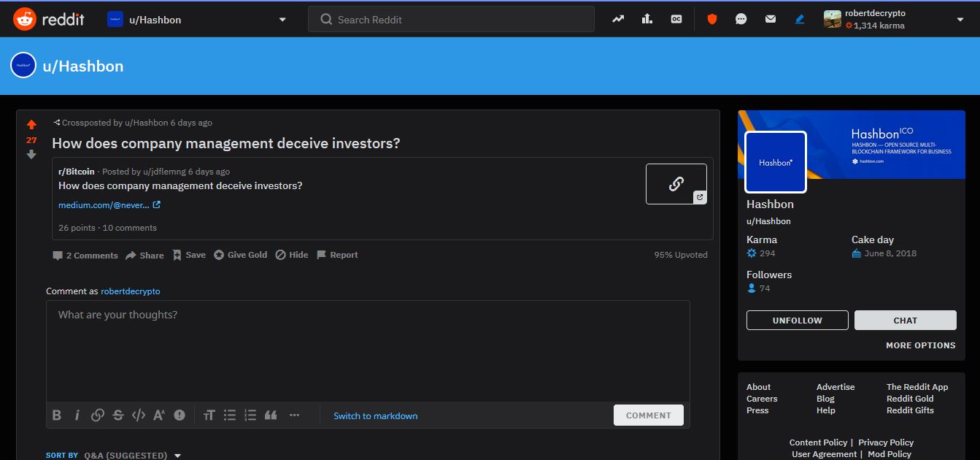Insert a numbered list
The image size is (980, 460).
[250, 415]
